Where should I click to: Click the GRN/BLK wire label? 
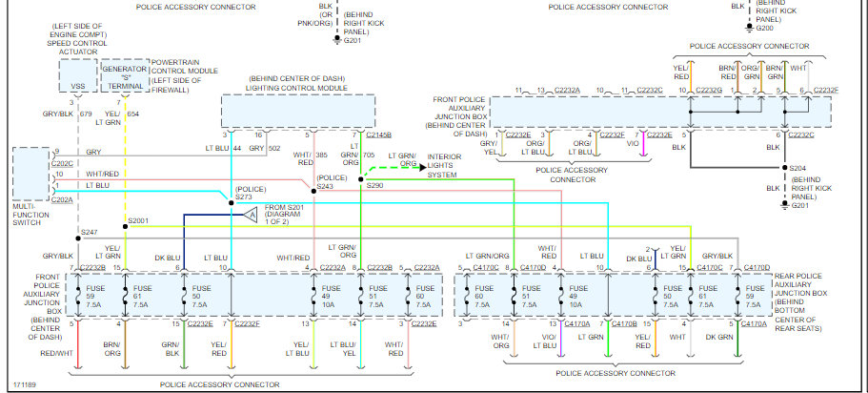point(170,349)
